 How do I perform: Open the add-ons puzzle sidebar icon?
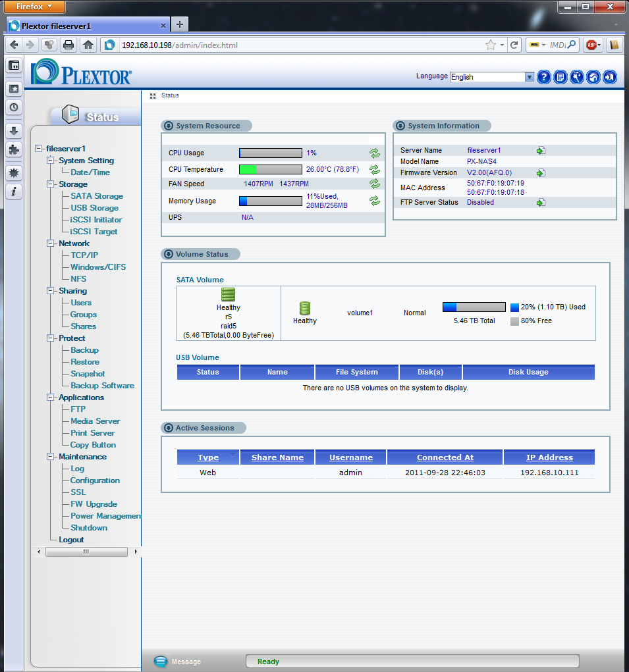pos(14,149)
